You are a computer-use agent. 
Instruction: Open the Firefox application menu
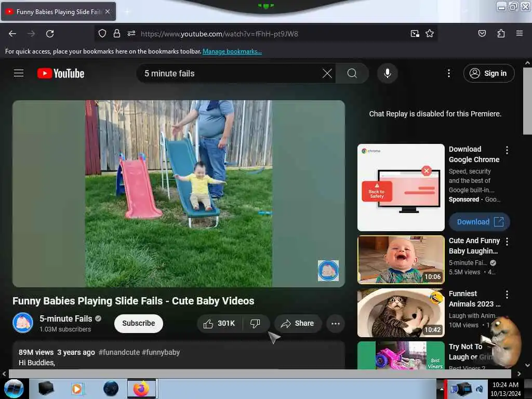[519, 34]
